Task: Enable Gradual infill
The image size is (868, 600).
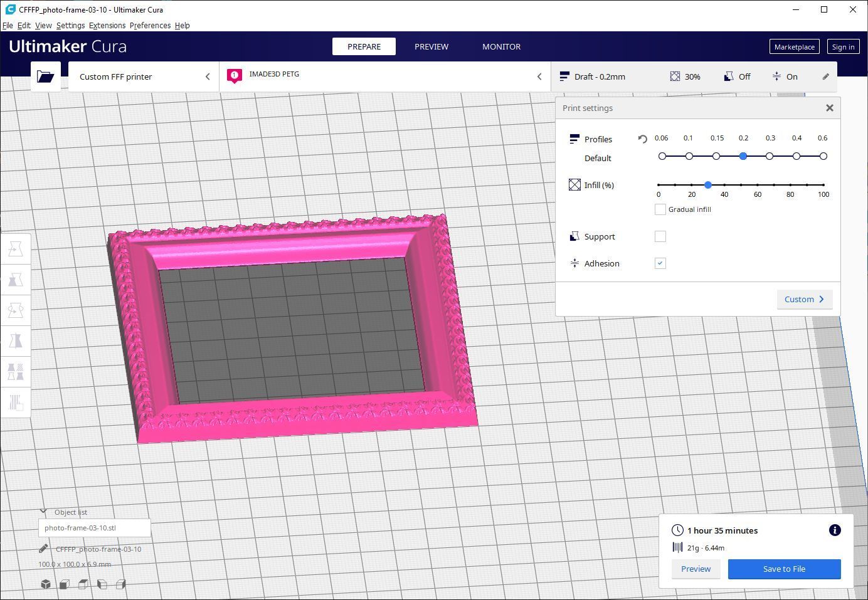Action: pos(660,209)
